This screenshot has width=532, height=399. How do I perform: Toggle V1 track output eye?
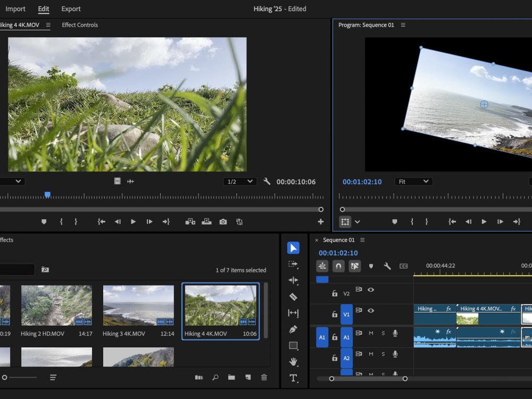371,311
